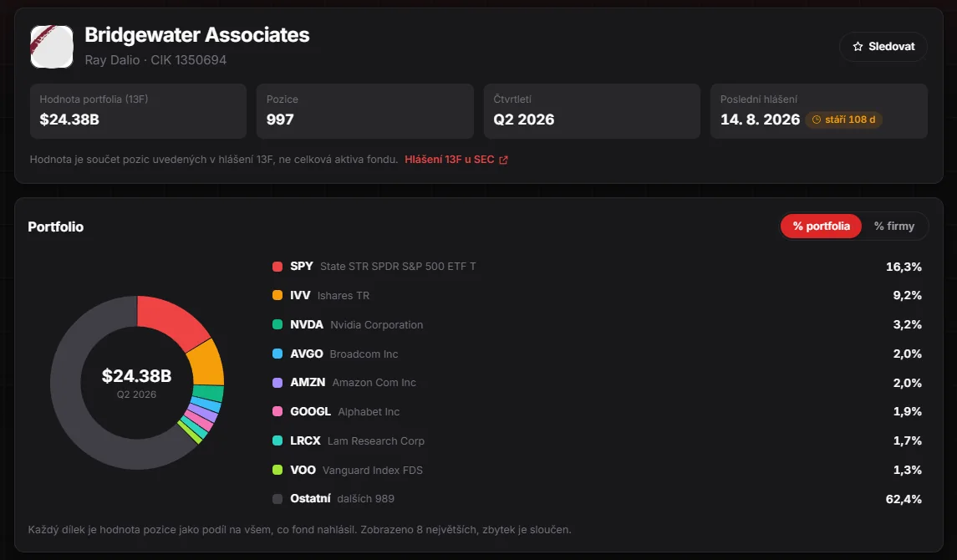
Task: Click the 1,7% value for LRCX
Action: (907, 440)
